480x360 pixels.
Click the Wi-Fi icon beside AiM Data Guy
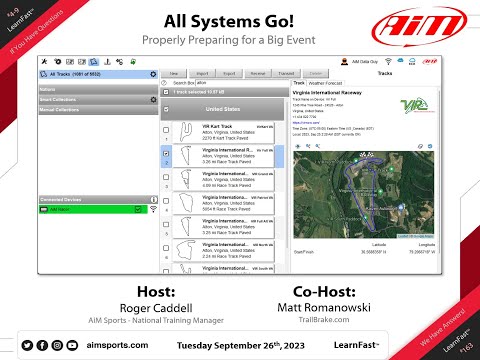[x=388, y=61]
